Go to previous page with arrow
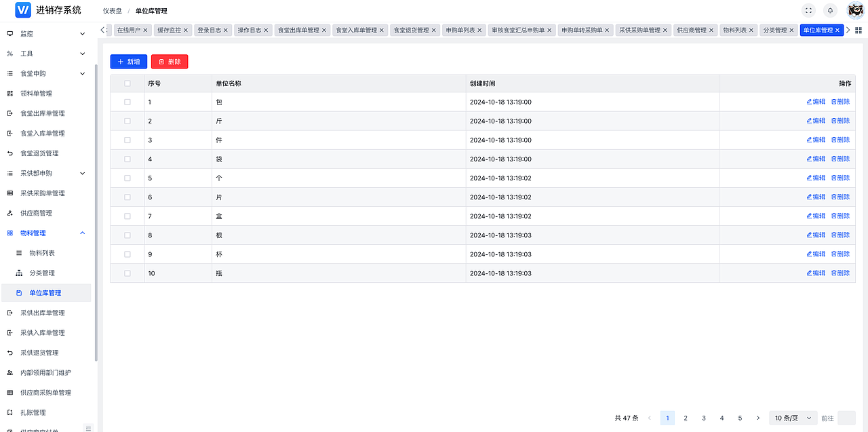868x432 pixels. point(650,418)
